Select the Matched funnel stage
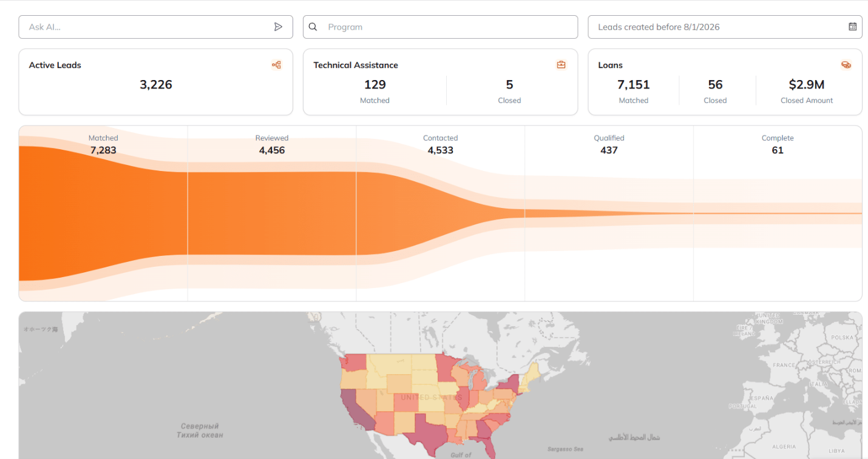Screen dimensions: 868x459 coord(103,213)
